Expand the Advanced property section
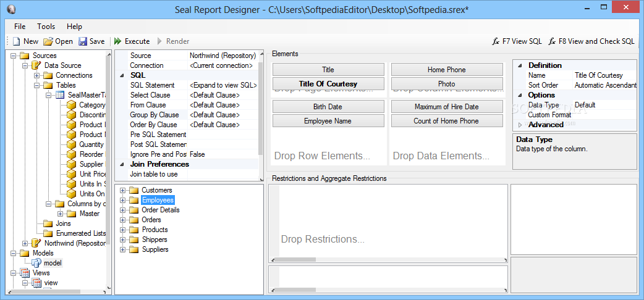Screen dimensions: 644x300 tap(520, 124)
